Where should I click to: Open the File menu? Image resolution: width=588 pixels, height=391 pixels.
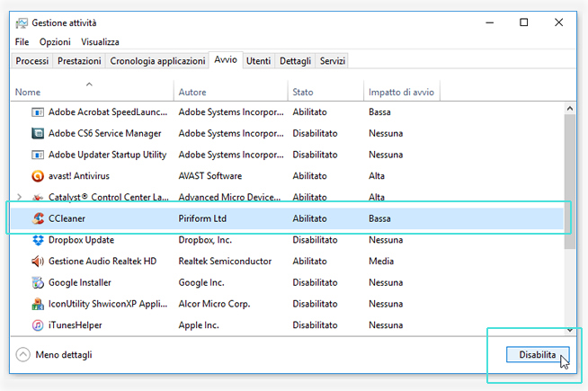[22, 42]
